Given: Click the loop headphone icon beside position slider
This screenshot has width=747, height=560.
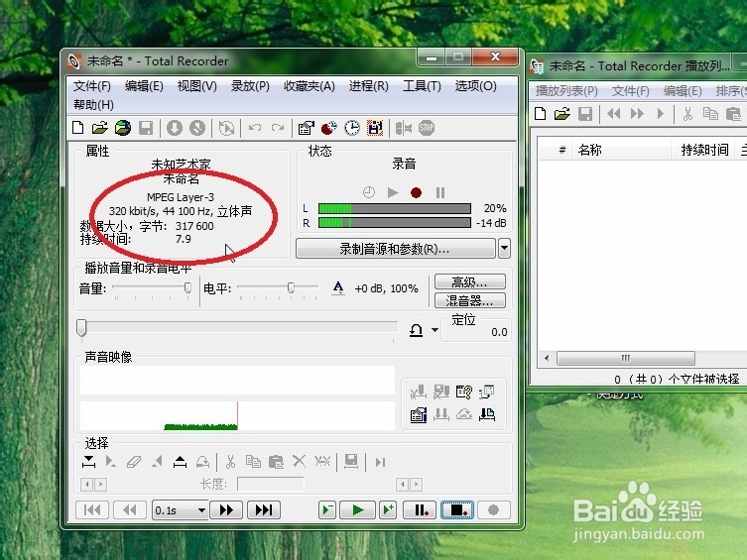Looking at the screenshot, I should click(416, 330).
